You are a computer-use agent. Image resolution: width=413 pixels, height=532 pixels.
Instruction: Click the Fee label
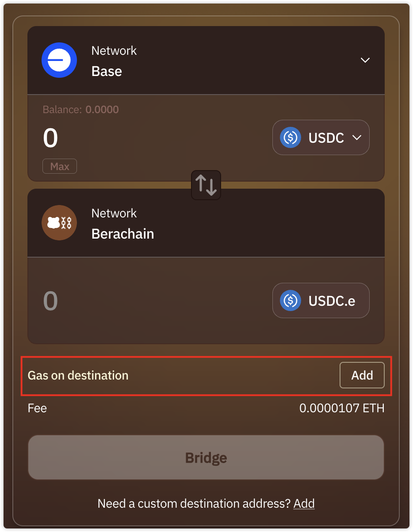pos(37,408)
